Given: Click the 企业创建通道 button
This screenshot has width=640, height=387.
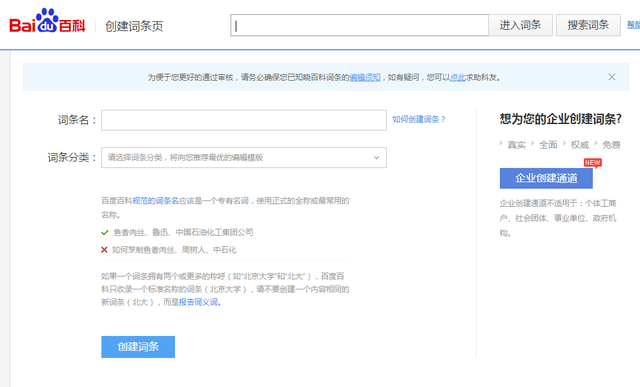Looking at the screenshot, I should [x=546, y=178].
